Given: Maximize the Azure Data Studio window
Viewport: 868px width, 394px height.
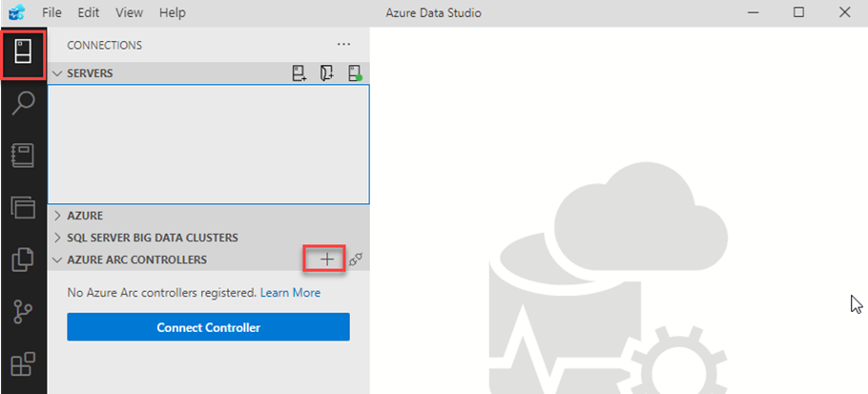Looking at the screenshot, I should click(798, 12).
